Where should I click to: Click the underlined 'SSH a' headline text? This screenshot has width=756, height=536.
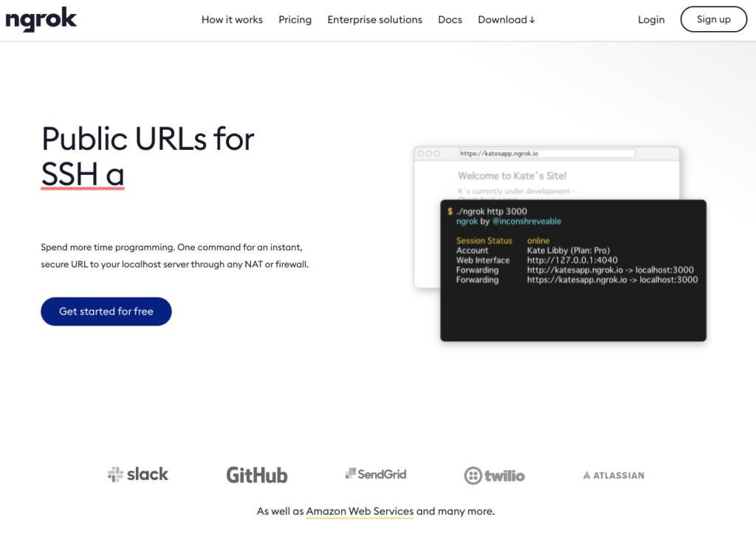tap(83, 174)
